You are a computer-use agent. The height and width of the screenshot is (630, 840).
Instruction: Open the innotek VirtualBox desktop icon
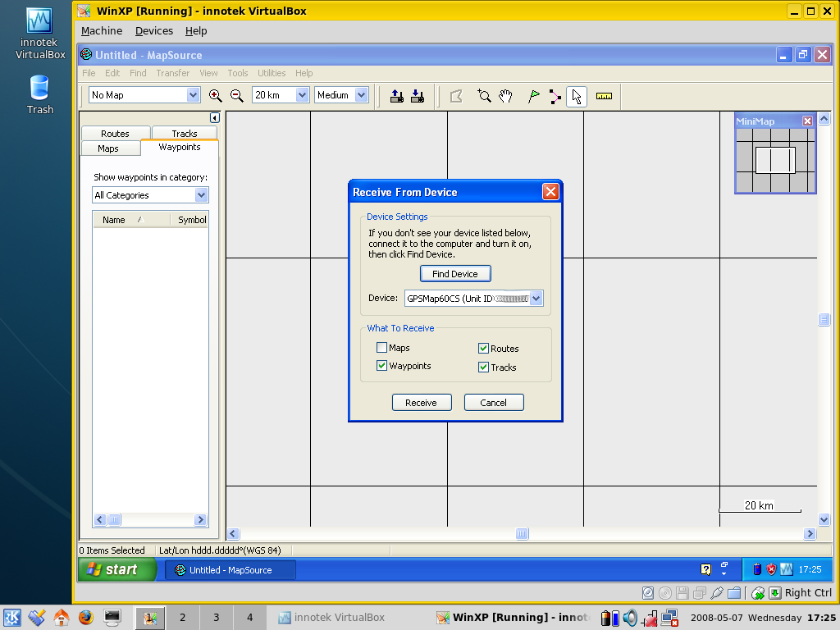coord(39,34)
